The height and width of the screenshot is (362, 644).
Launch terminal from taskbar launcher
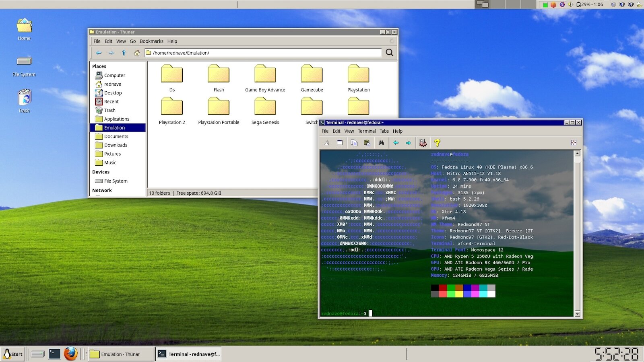coord(54,354)
